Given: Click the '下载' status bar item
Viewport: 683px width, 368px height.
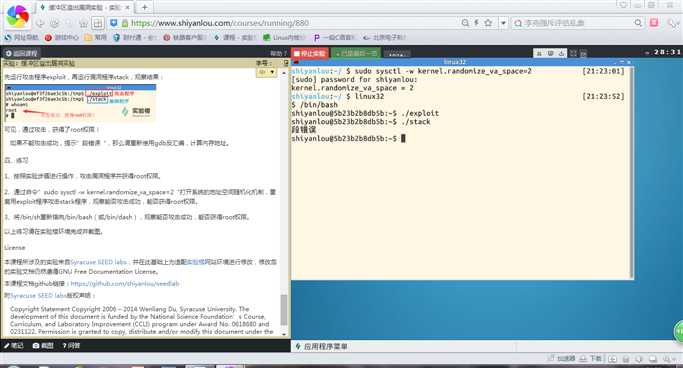Looking at the screenshot, I should pos(591,358).
